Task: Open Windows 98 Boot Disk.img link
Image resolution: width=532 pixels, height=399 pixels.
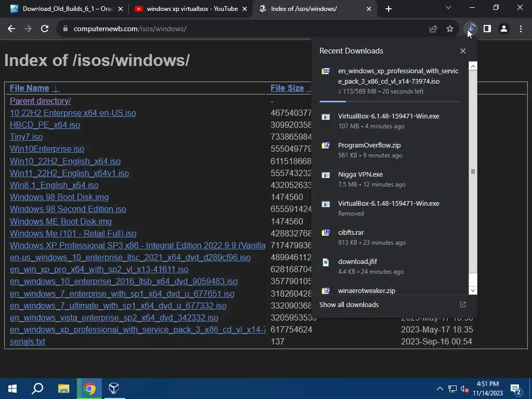Action: (x=59, y=197)
